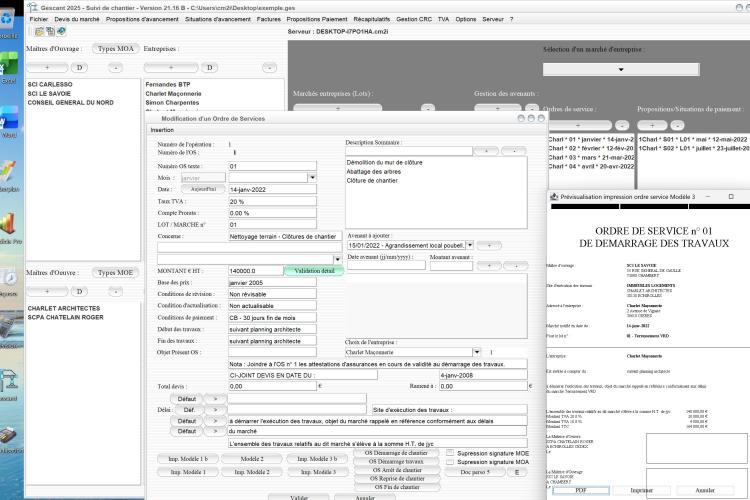Expand the Mois dropdown arrow
Screen dimensions: 750x500
tap(312, 178)
